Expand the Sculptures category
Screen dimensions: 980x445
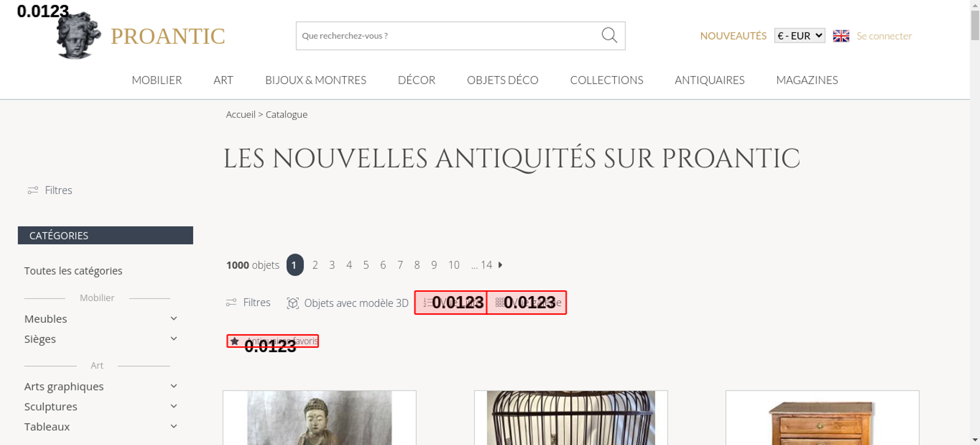173,406
